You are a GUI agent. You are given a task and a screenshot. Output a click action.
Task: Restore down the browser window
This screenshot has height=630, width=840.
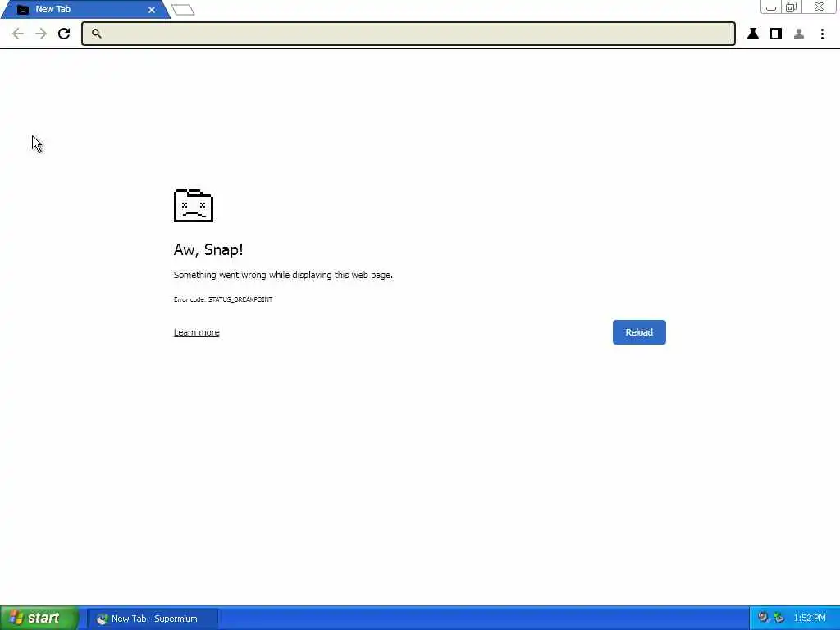(792, 7)
